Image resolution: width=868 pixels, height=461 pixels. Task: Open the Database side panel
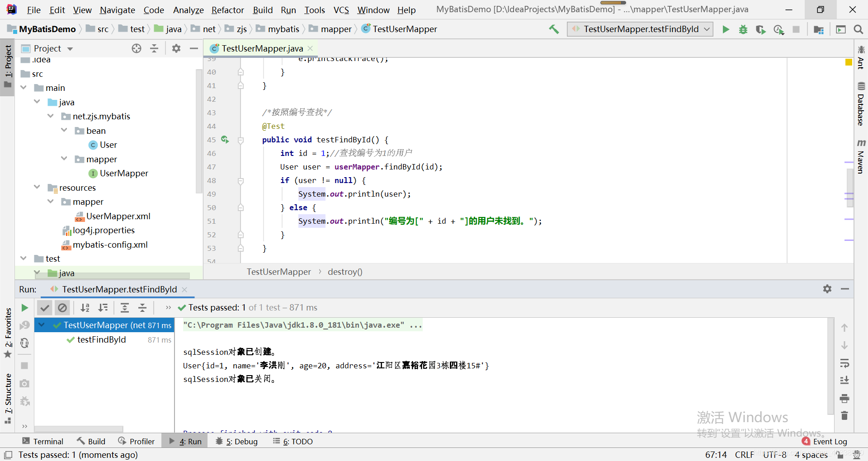[x=861, y=104]
